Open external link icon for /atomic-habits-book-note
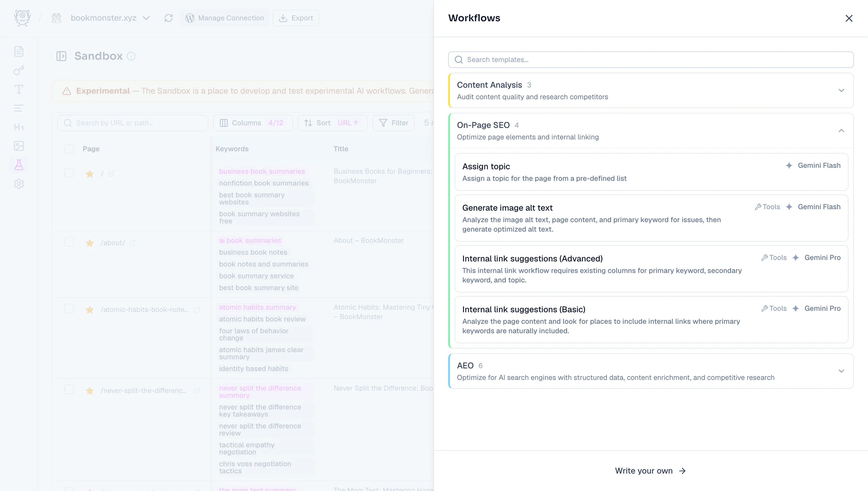 click(197, 310)
